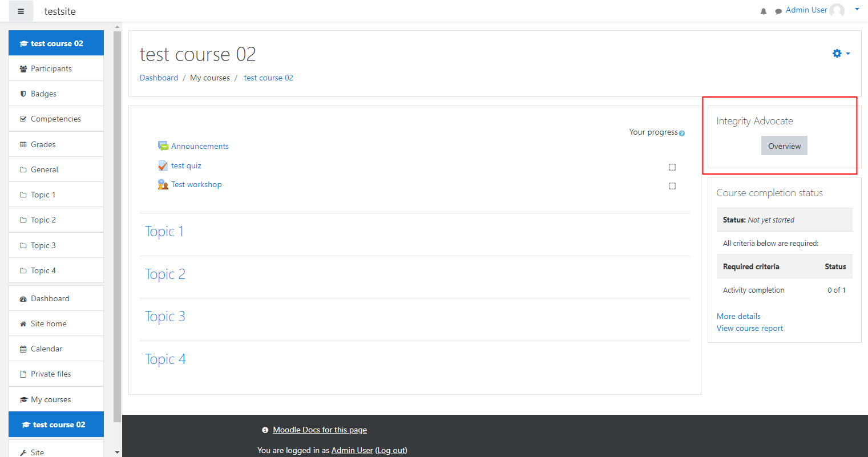Click the test quiz activity icon
This screenshot has width=868, height=457.
(x=163, y=165)
